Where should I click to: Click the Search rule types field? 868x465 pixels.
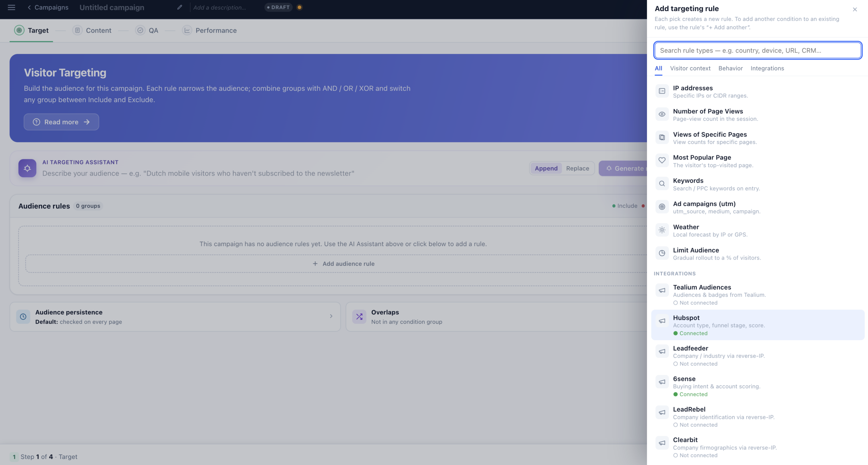point(758,50)
